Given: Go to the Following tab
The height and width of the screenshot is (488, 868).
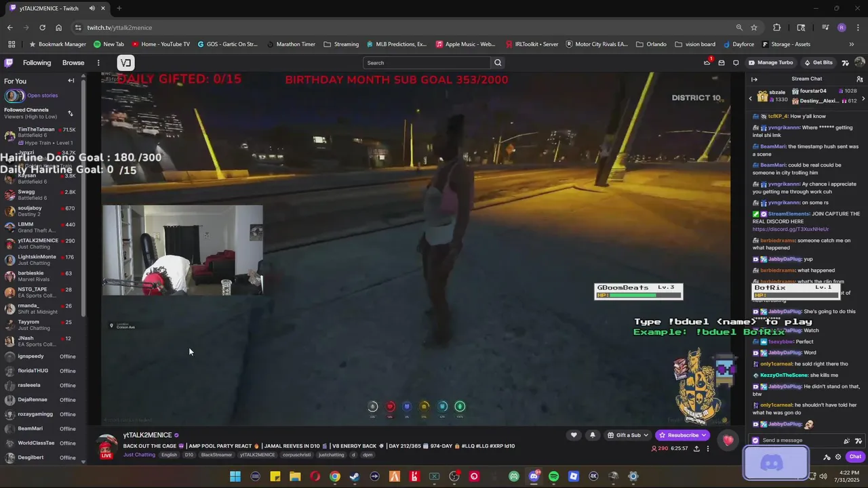Looking at the screenshot, I should (x=37, y=63).
